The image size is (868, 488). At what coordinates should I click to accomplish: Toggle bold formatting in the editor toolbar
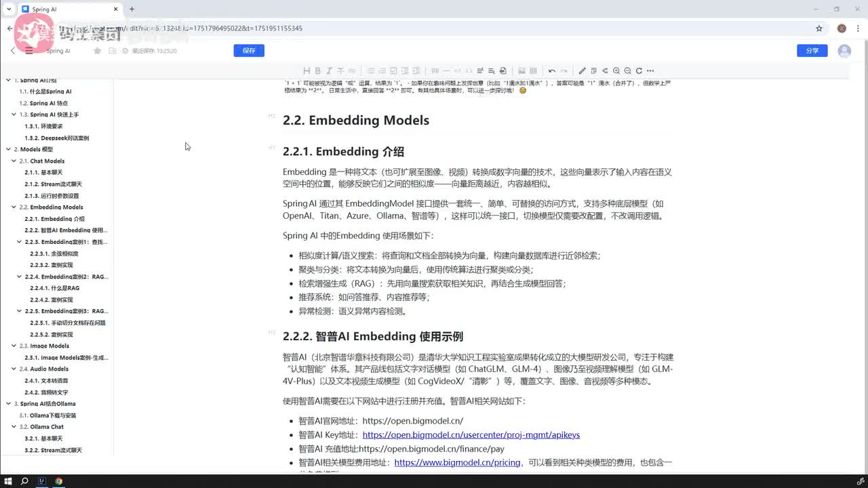click(x=318, y=70)
